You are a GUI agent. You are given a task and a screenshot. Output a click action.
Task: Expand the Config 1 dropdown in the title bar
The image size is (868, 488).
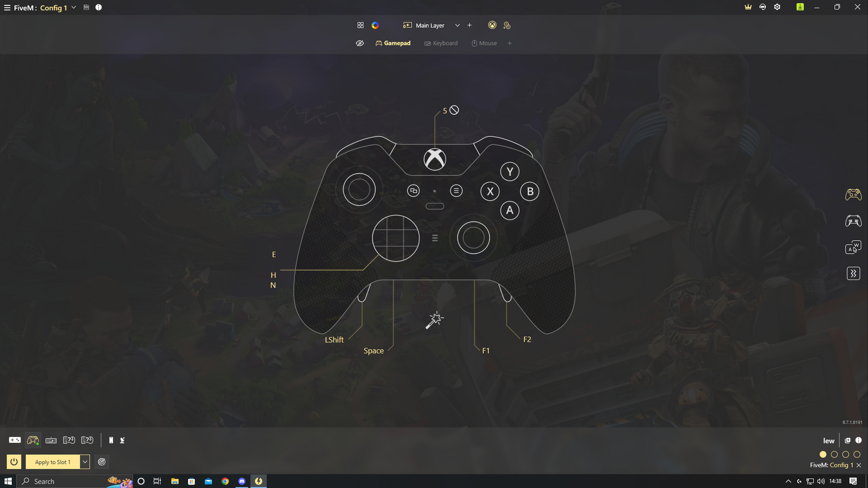(74, 8)
